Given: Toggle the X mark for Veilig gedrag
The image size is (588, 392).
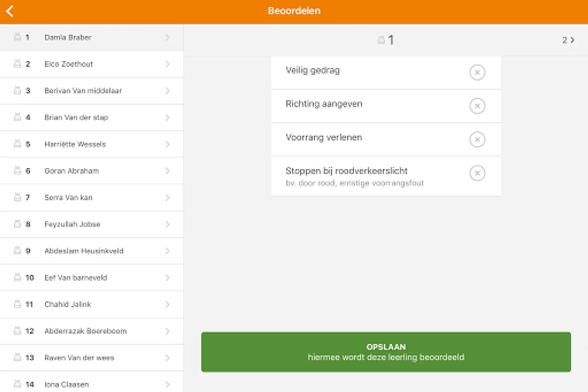Looking at the screenshot, I should click(477, 72).
